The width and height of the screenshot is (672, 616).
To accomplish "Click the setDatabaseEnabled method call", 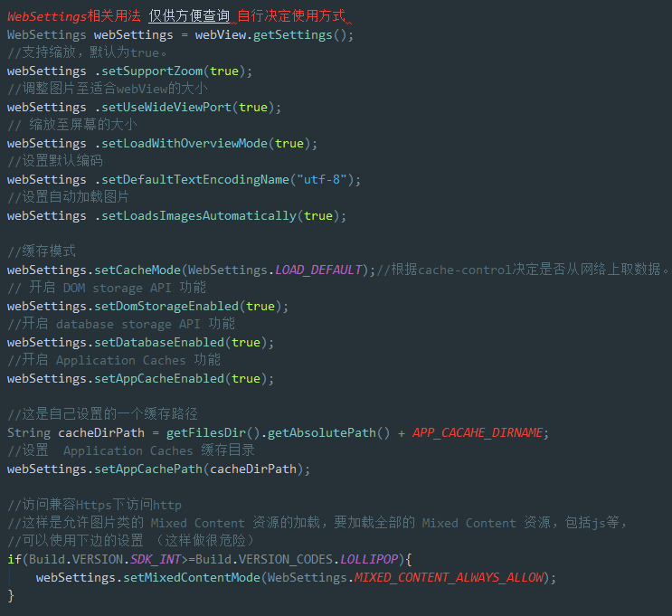I will tap(159, 343).
